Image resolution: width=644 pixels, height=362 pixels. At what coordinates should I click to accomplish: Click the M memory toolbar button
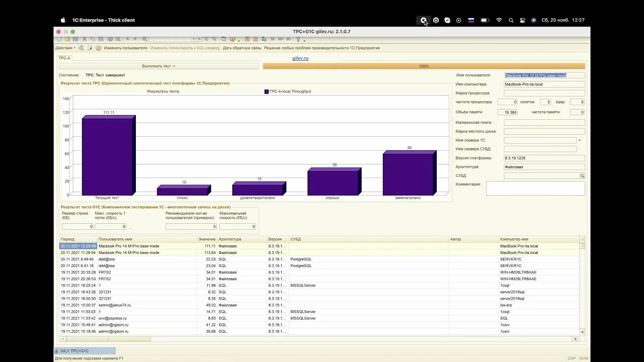point(273,39)
